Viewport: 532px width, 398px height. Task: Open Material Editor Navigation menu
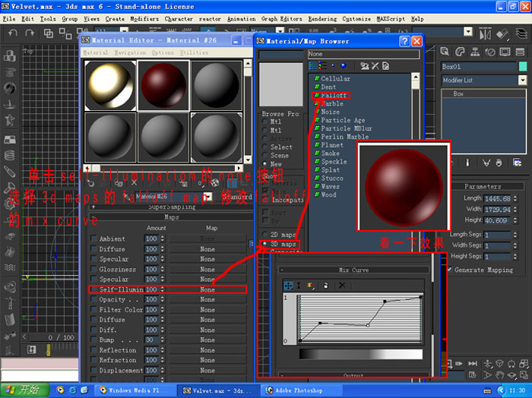pyautogui.click(x=130, y=52)
